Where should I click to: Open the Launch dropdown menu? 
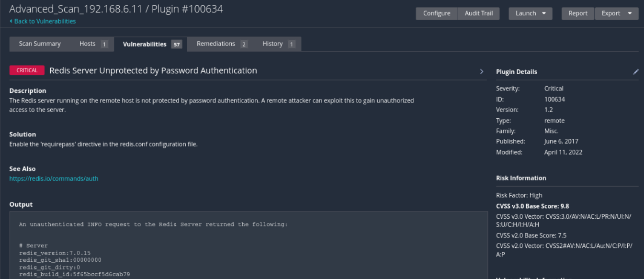tap(530, 13)
